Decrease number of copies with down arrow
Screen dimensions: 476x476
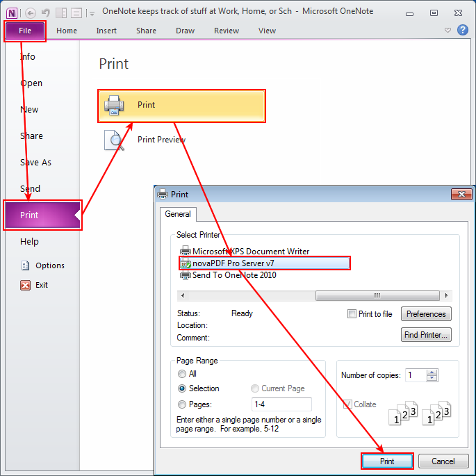pos(432,379)
